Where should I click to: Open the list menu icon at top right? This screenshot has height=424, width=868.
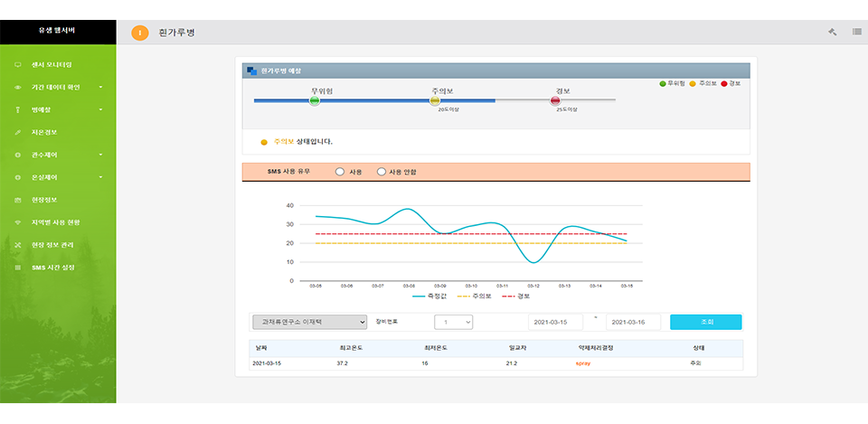click(x=856, y=32)
